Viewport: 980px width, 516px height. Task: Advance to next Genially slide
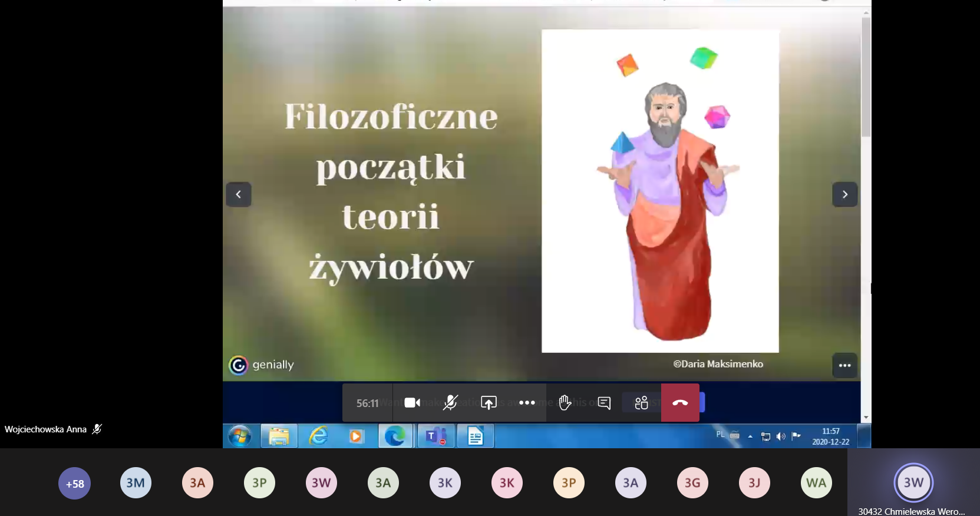[x=844, y=194]
